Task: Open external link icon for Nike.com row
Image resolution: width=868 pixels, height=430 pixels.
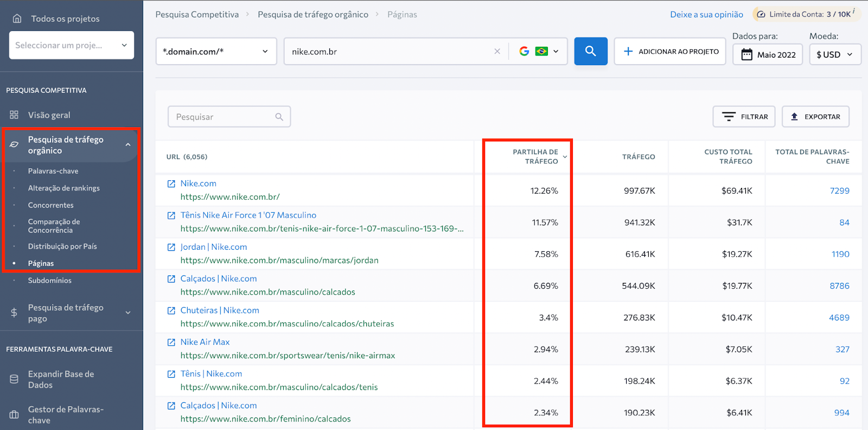Action: tap(171, 184)
